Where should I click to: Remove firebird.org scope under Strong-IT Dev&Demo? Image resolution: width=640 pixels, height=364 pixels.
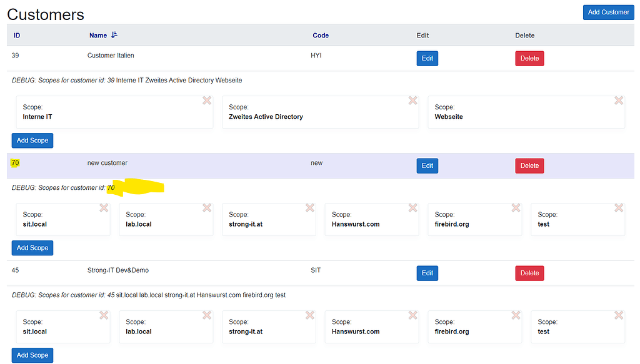coord(516,315)
